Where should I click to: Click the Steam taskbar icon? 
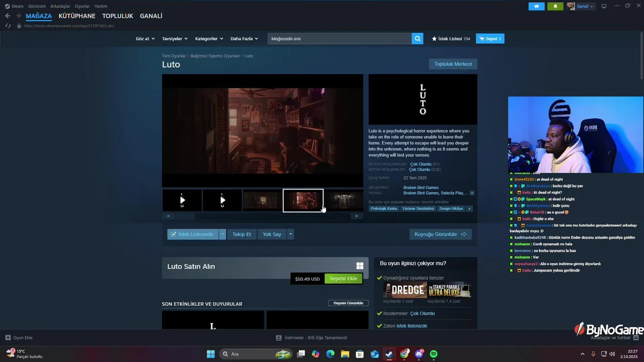pyautogui.click(x=389, y=354)
